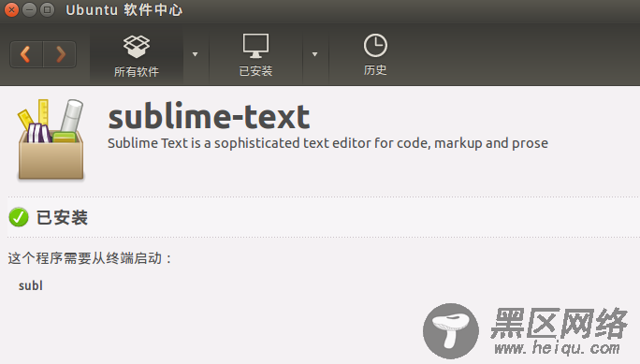Click the text 这个程序需要从终端启动

coord(90,258)
